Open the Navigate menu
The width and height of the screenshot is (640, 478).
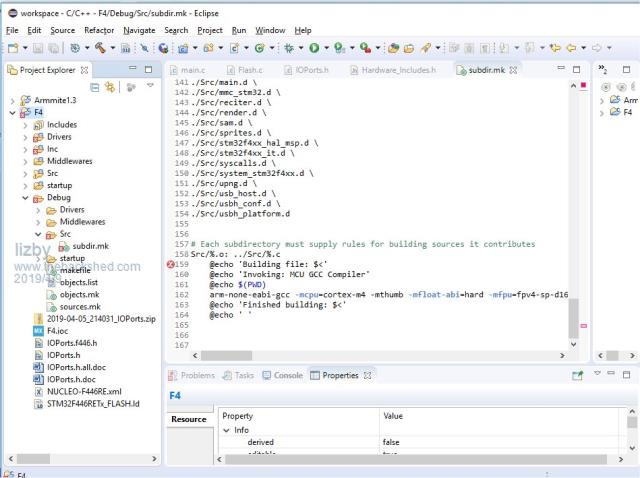coord(139,30)
